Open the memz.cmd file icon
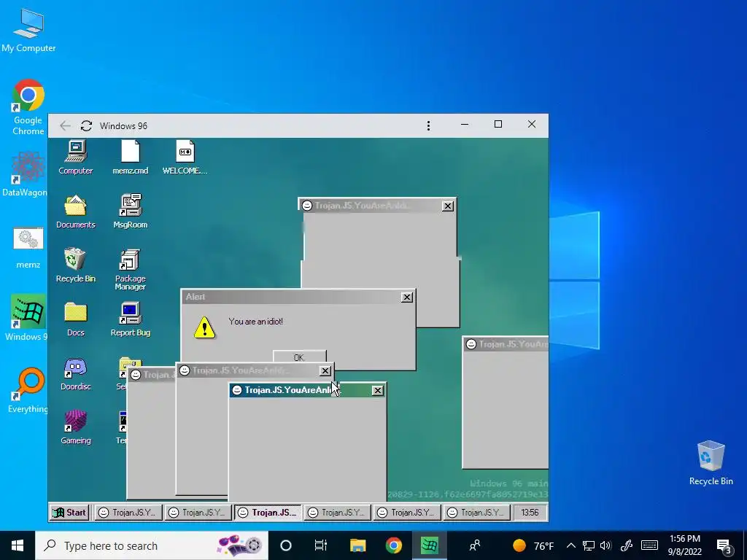Viewport: 747px width, 560px height. 130,157
